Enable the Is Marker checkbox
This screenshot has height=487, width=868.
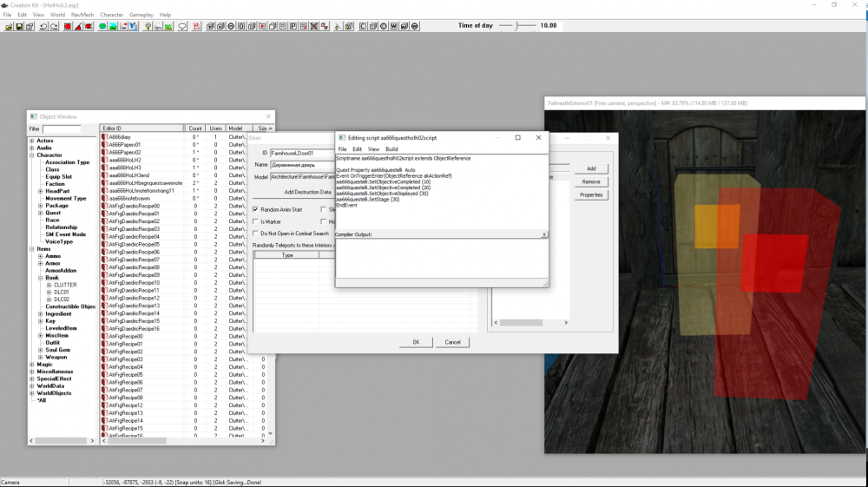(256, 221)
